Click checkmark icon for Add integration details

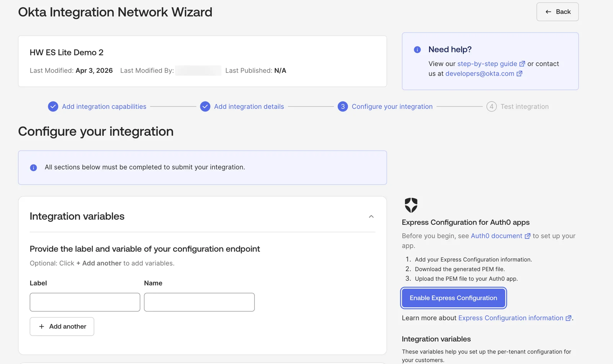point(205,107)
